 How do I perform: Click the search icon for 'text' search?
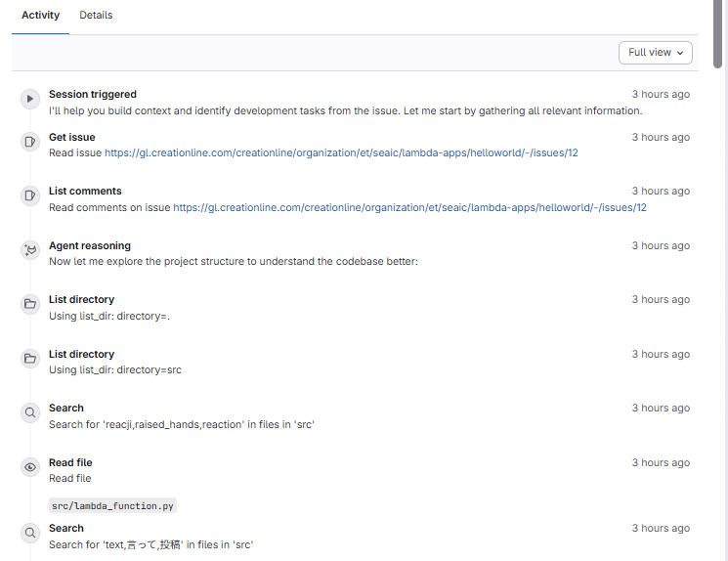click(x=30, y=533)
